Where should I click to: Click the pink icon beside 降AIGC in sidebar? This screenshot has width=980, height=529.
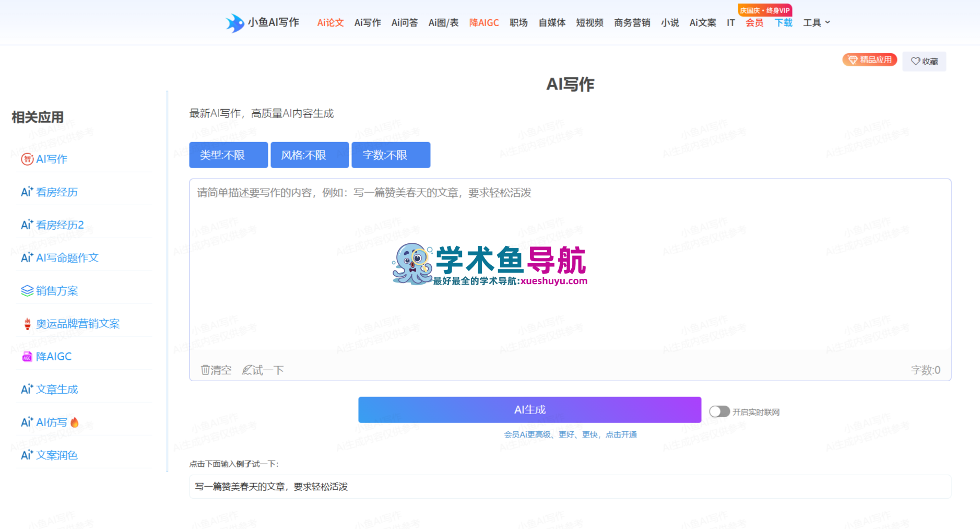click(x=27, y=357)
